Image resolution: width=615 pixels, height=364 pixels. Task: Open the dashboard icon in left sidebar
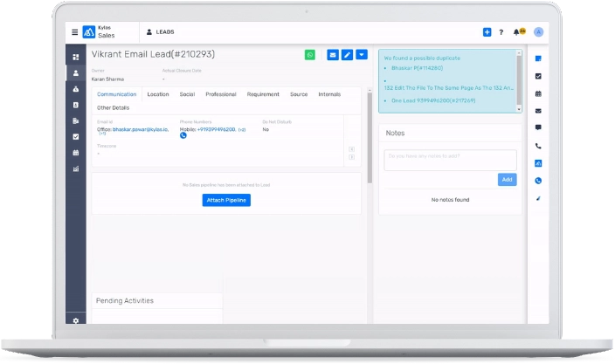(76, 58)
